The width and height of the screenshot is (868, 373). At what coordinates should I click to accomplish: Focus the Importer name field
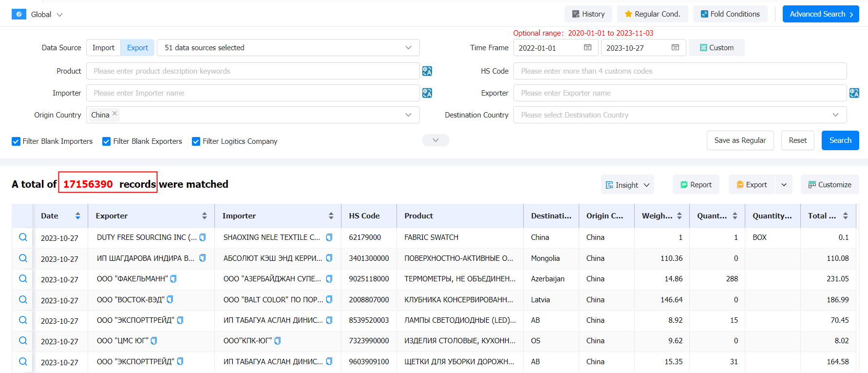coord(253,93)
